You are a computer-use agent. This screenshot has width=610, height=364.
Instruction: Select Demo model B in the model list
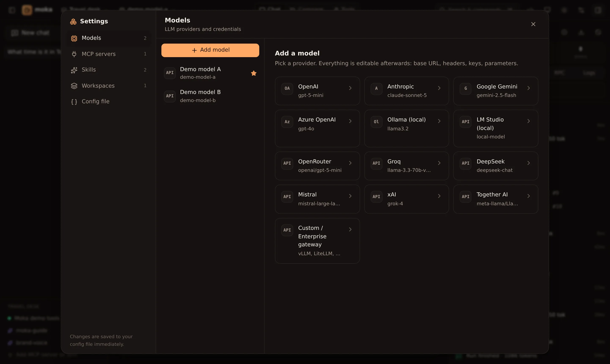pyautogui.click(x=210, y=96)
